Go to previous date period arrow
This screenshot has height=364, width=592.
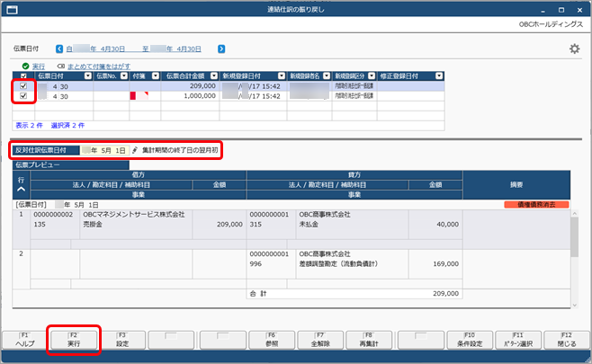click(x=59, y=49)
